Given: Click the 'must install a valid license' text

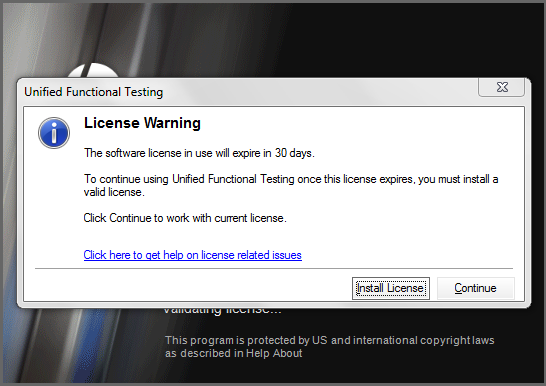Looking at the screenshot, I should tap(291, 186).
